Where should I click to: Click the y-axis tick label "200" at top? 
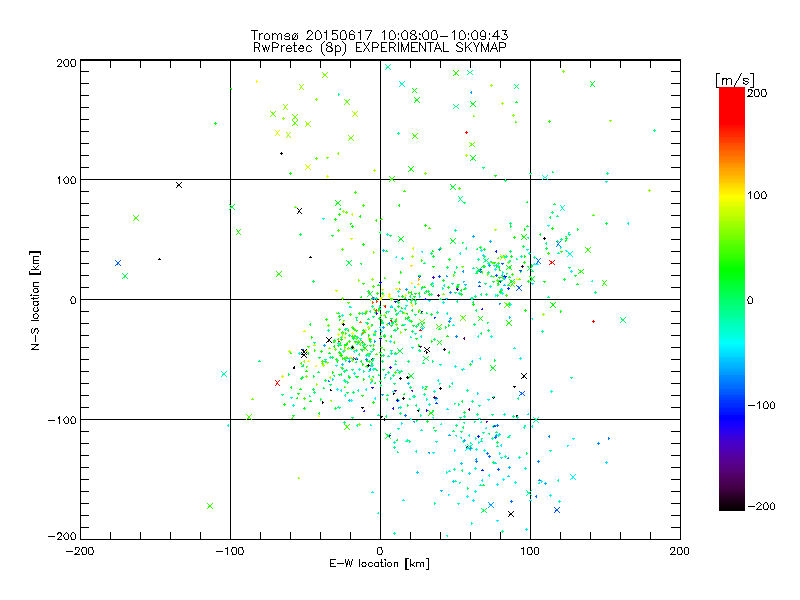click(x=67, y=63)
